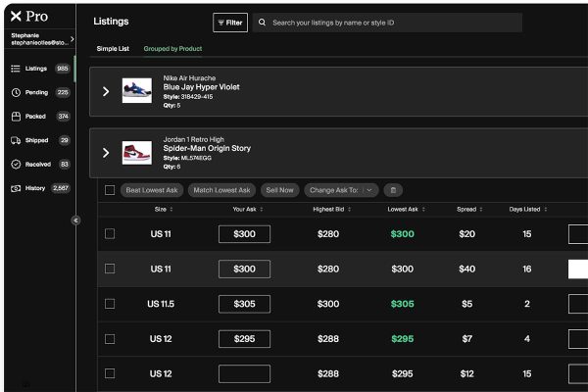Click the X Pro logo
Screen dimensions: 588x392
point(29,16)
